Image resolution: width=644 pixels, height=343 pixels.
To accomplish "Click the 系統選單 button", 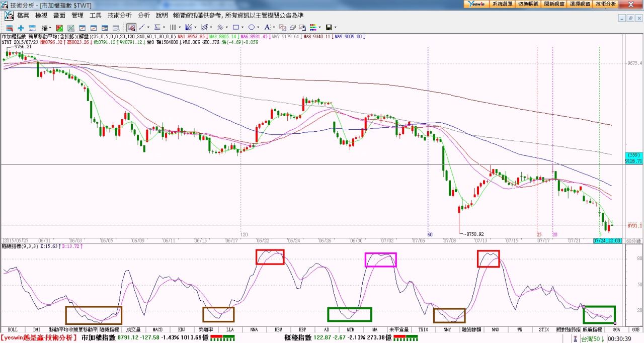I will 502,4.
